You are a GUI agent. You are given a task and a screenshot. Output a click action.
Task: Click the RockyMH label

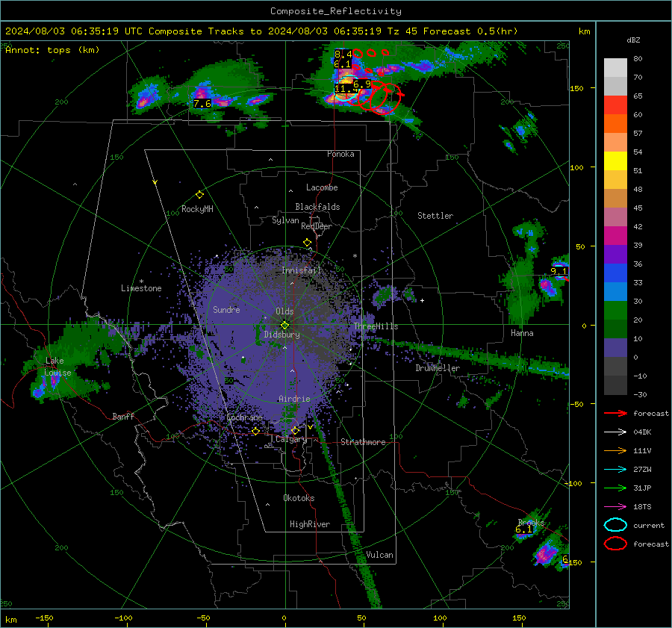[197, 209]
